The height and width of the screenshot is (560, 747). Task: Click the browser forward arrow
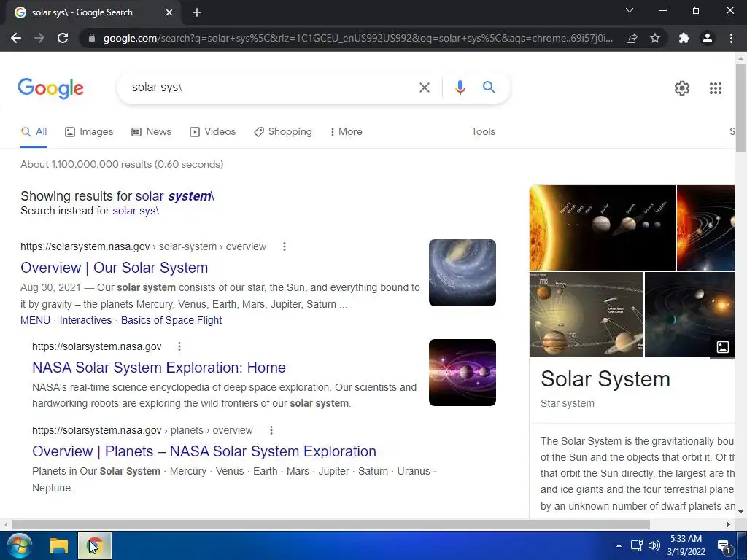click(39, 38)
